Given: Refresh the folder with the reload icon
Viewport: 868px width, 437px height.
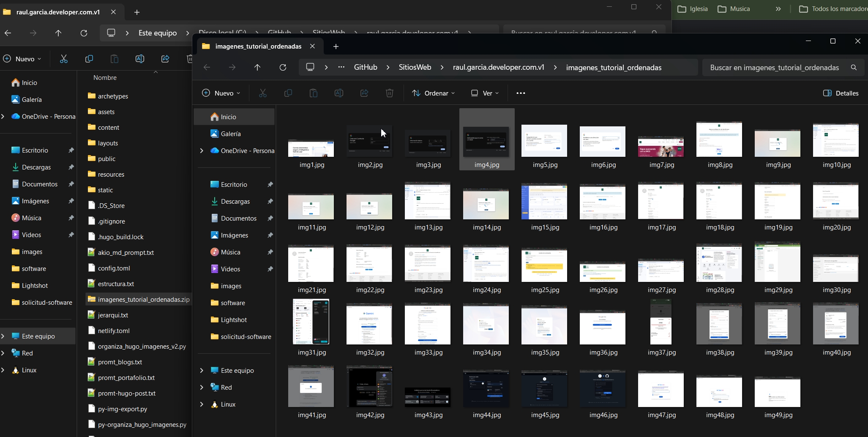Looking at the screenshot, I should (283, 67).
